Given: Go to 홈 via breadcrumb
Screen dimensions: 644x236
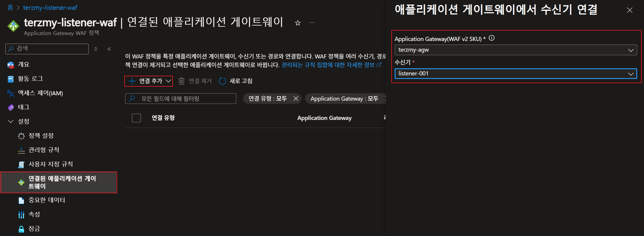Looking at the screenshot, I should point(10,7).
